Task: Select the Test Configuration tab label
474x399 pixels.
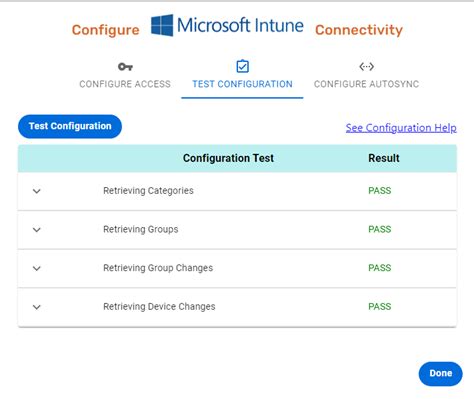Action: (x=242, y=84)
